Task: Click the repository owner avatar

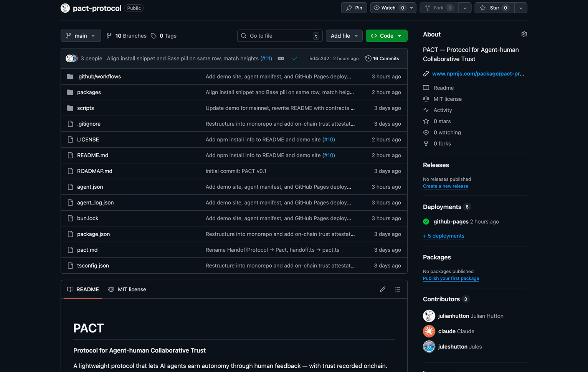Action: pos(65,8)
